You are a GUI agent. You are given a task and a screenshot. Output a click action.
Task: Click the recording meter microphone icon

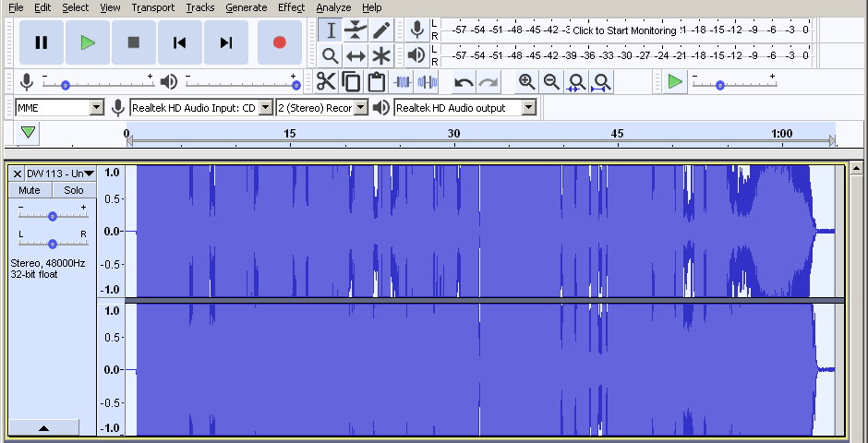click(417, 30)
